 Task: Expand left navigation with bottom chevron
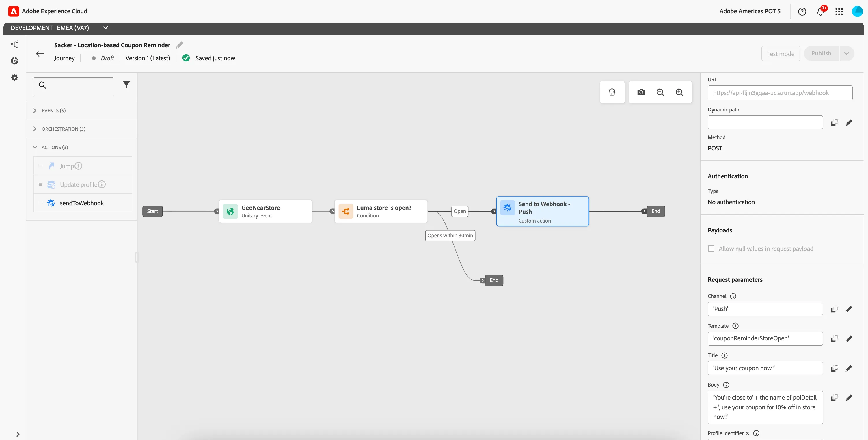click(18, 434)
